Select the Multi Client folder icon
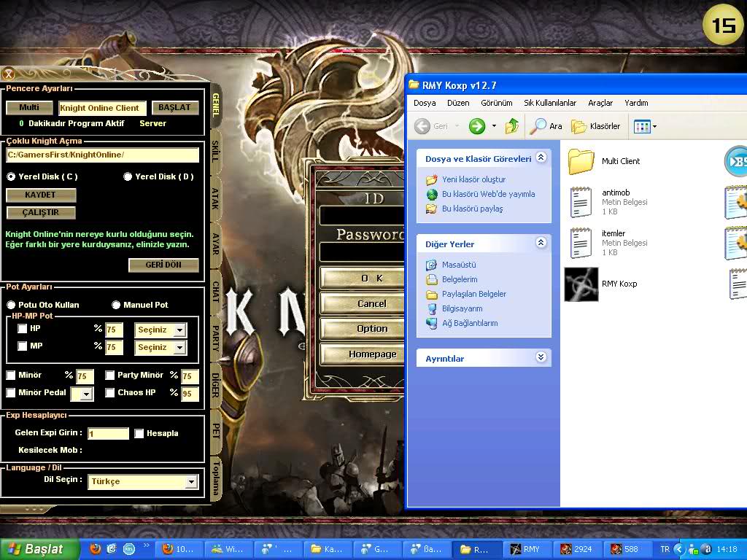Image resolution: width=747 pixels, height=560 pixels. pos(581,161)
